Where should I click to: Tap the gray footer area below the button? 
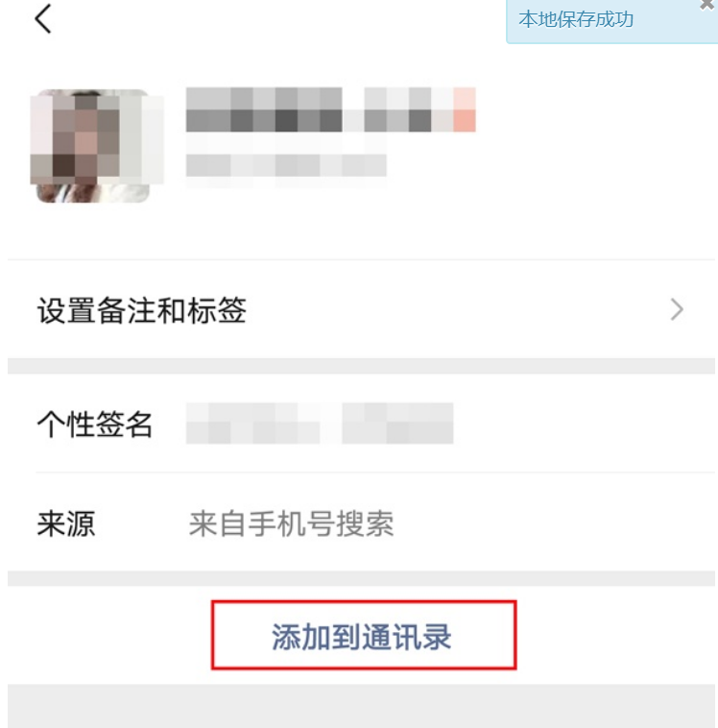pyautogui.click(x=361, y=706)
